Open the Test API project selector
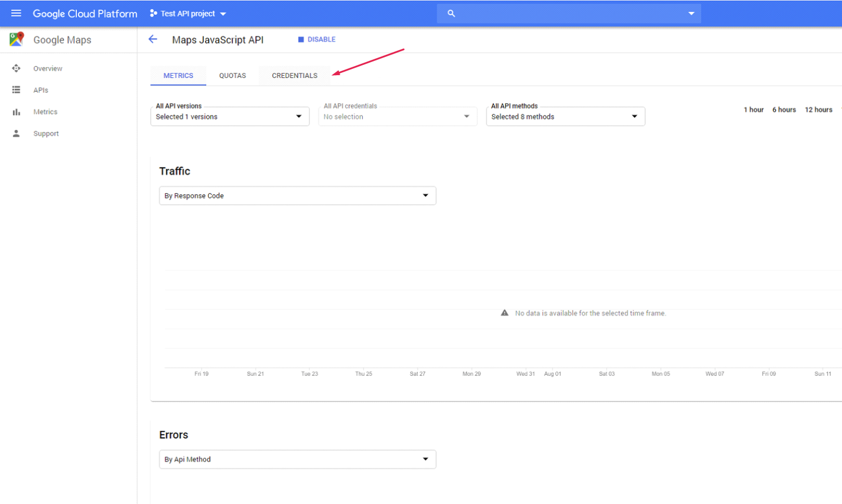842x504 pixels. tap(188, 14)
